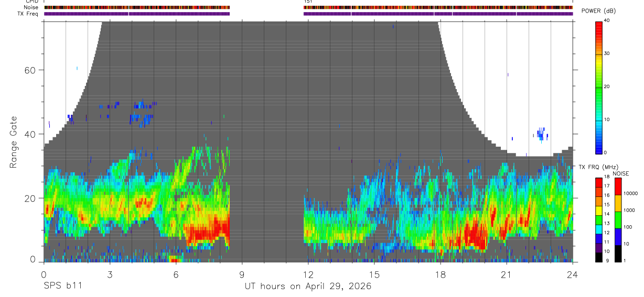Click the 60 tick on Range Gate axis

click(x=31, y=70)
